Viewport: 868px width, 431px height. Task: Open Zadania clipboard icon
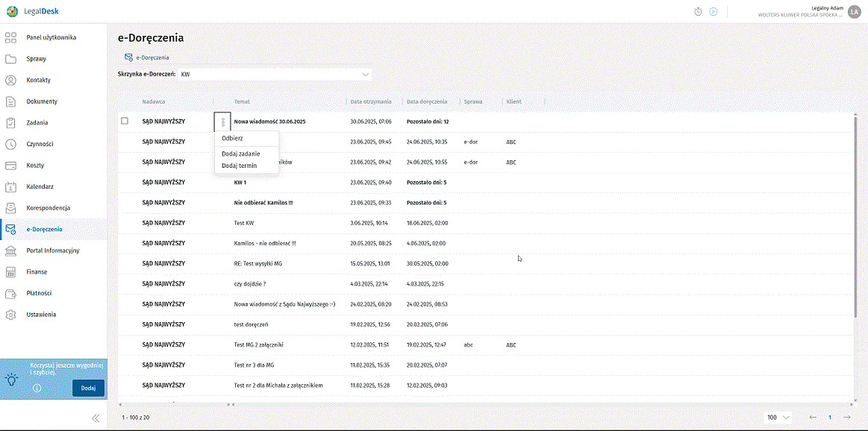pos(10,123)
